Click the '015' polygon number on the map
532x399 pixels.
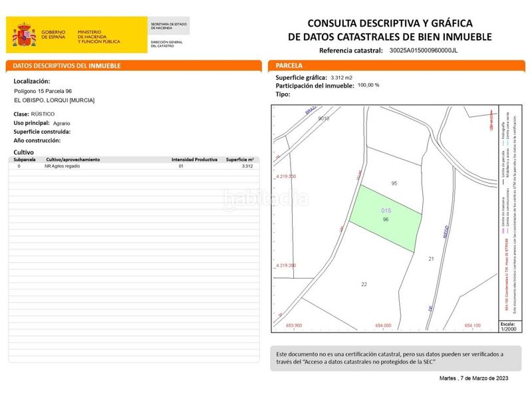(386, 211)
